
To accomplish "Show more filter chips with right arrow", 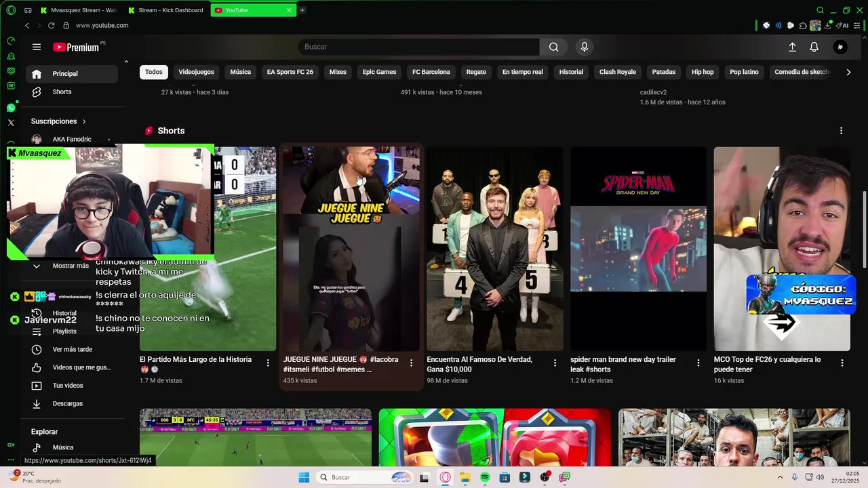I will [848, 72].
